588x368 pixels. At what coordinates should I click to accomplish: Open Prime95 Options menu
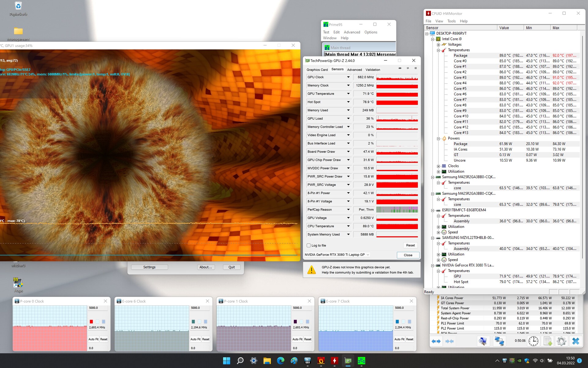371,32
